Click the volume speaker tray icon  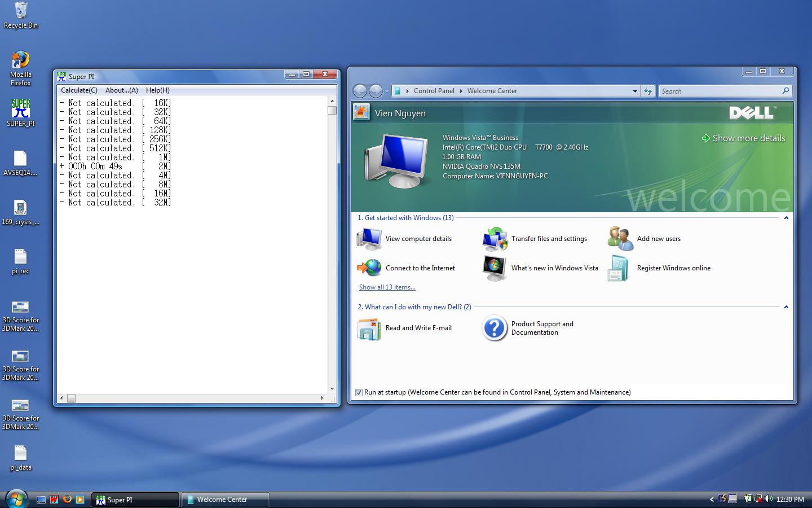click(768, 499)
